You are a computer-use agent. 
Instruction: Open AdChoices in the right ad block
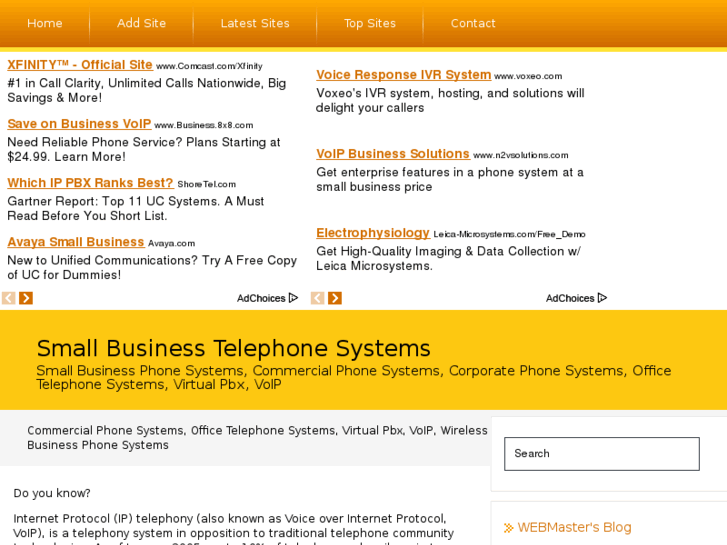coord(576,298)
